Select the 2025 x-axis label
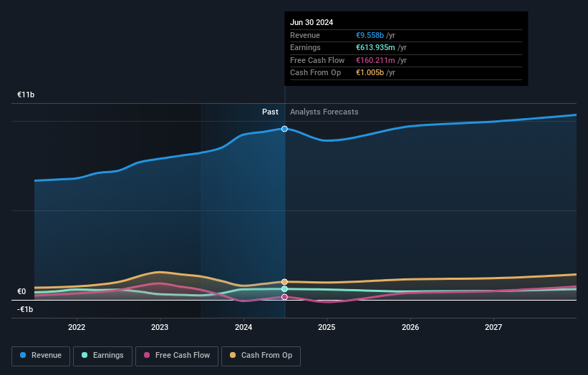This screenshot has width=588, height=375. pos(327,328)
